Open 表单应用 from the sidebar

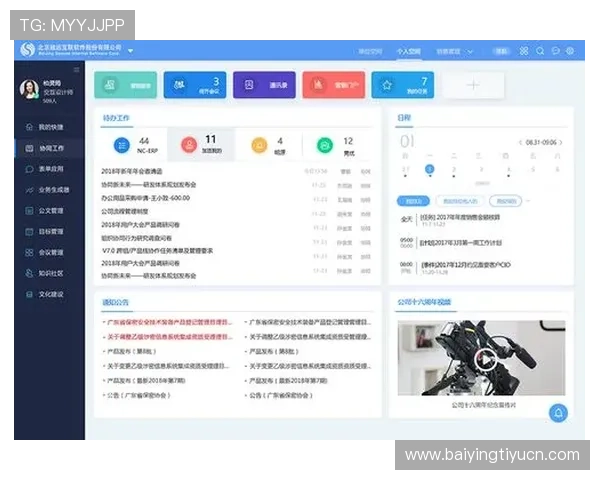pos(44,169)
